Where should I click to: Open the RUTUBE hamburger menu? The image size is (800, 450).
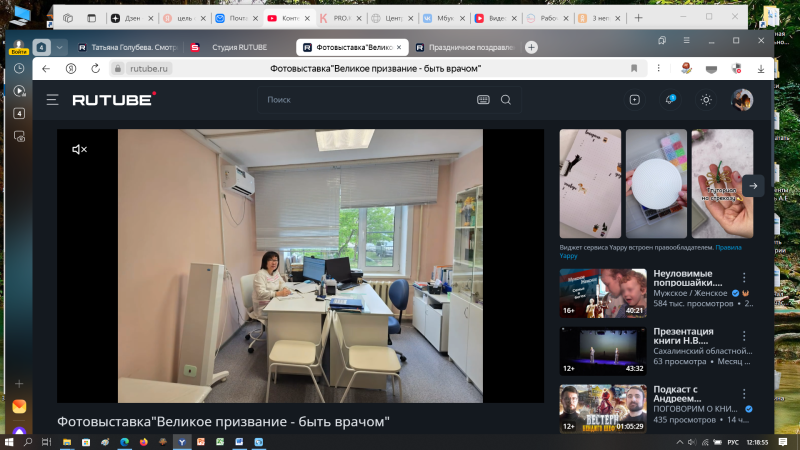point(53,100)
